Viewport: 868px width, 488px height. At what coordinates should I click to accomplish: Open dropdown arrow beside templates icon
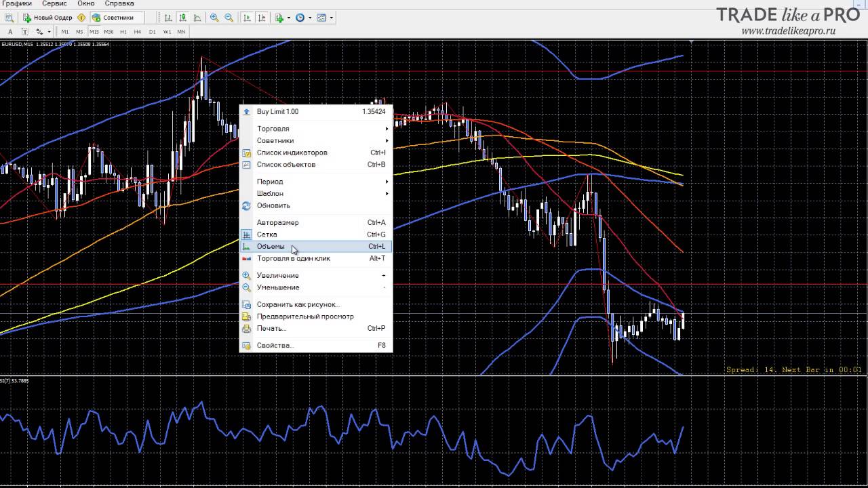pyautogui.click(x=332, y=18)
